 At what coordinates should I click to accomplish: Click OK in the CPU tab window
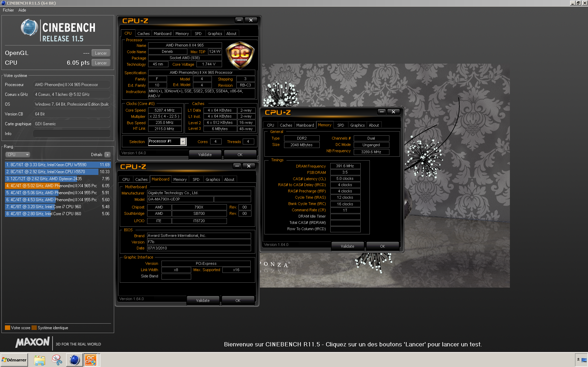click(240, 155)
